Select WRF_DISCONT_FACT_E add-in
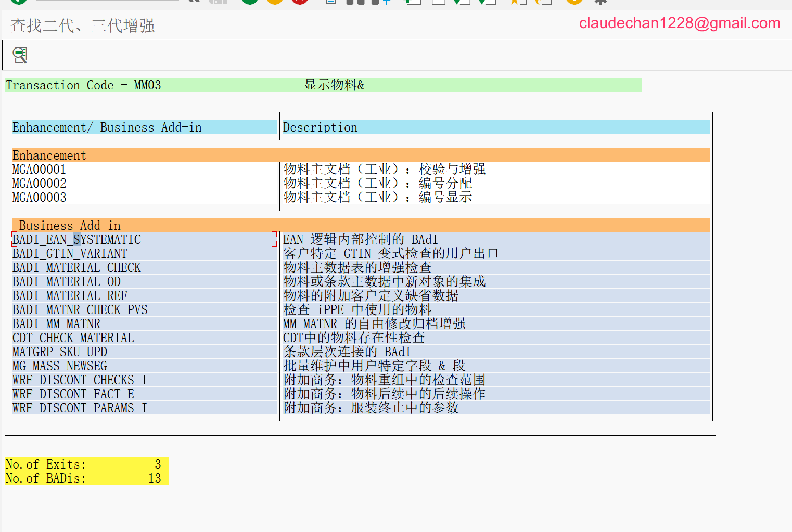The width and height of the screenshot is (792, 532). click(73, 394)
